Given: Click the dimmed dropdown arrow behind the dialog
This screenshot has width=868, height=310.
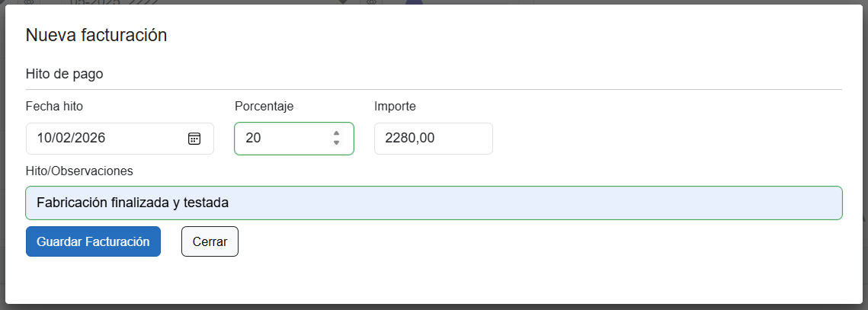Looking at the screenshot, I should click(x=342, y=2).
